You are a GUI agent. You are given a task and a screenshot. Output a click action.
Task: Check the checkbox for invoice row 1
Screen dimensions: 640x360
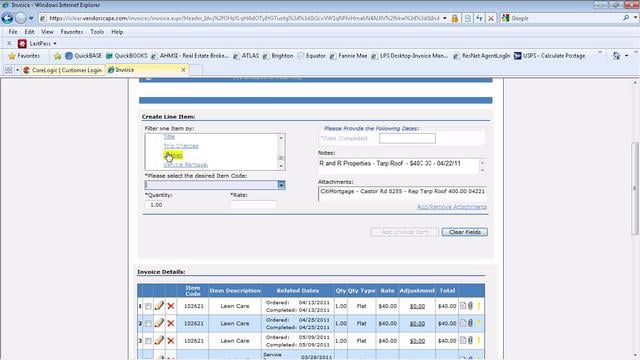pos(148,306)
